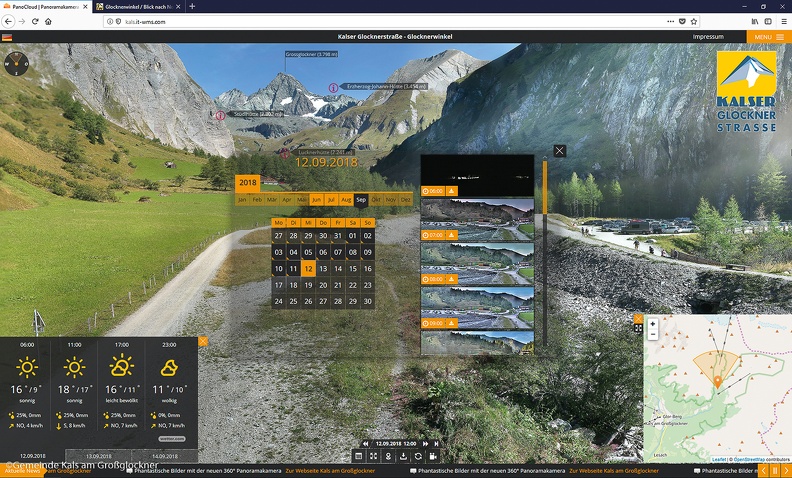The height and width of the screenshot is (478, 792).
Task: Move news ticker forward with right arrow
Action: (x=786, y=471)
